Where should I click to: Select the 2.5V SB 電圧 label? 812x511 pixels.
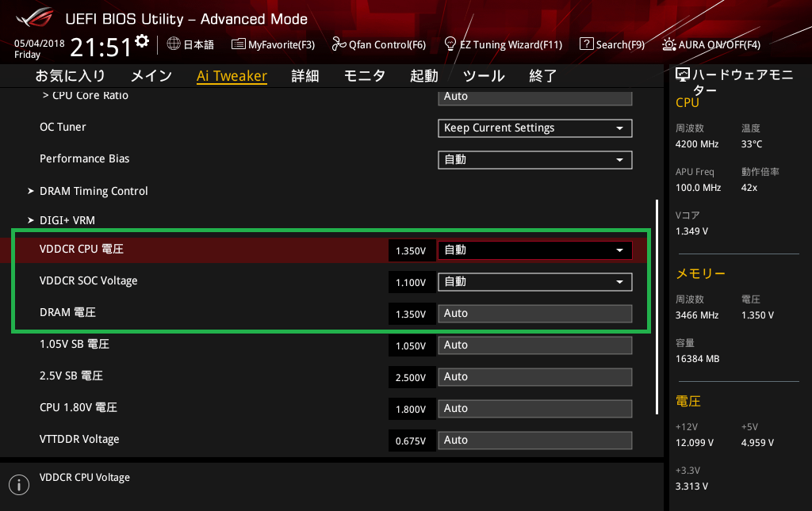click(x=71, y=376)
